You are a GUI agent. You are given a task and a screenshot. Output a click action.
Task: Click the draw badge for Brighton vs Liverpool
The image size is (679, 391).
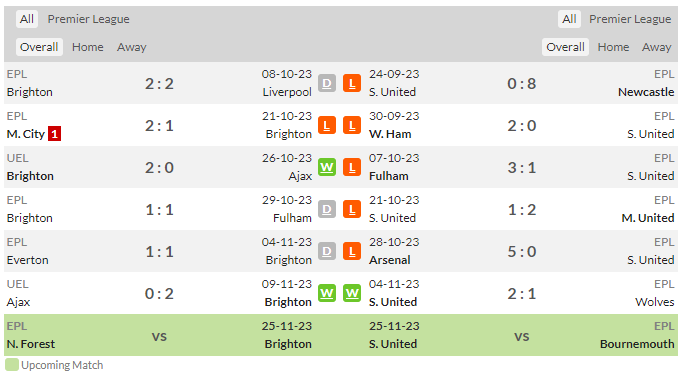pyautogui.click(x=327, y=83)
